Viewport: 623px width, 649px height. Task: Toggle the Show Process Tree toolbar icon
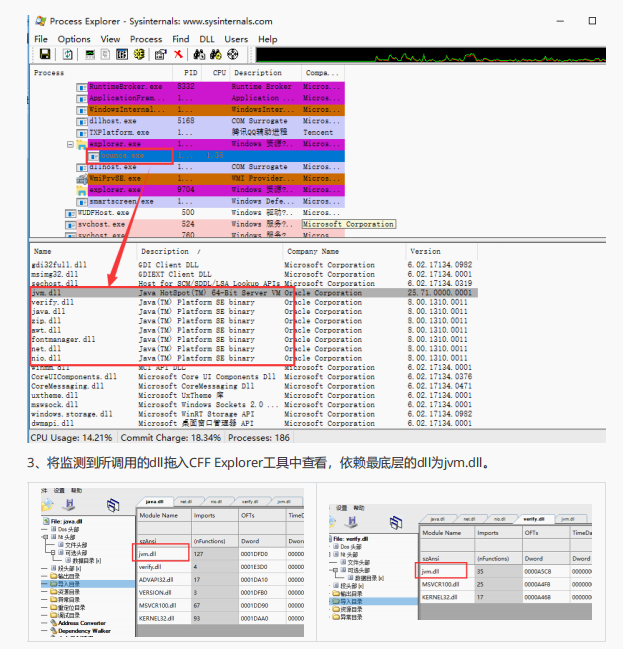coord(106,54)
